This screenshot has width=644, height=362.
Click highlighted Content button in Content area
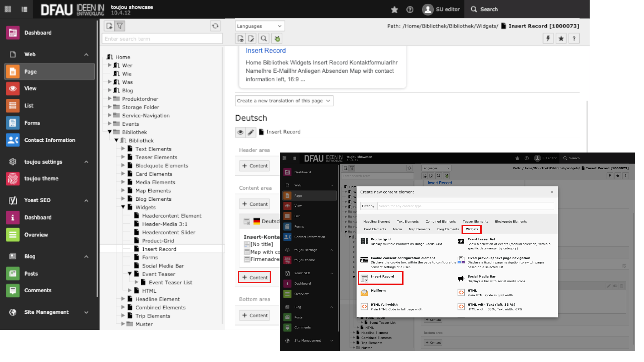coord(255,278)
